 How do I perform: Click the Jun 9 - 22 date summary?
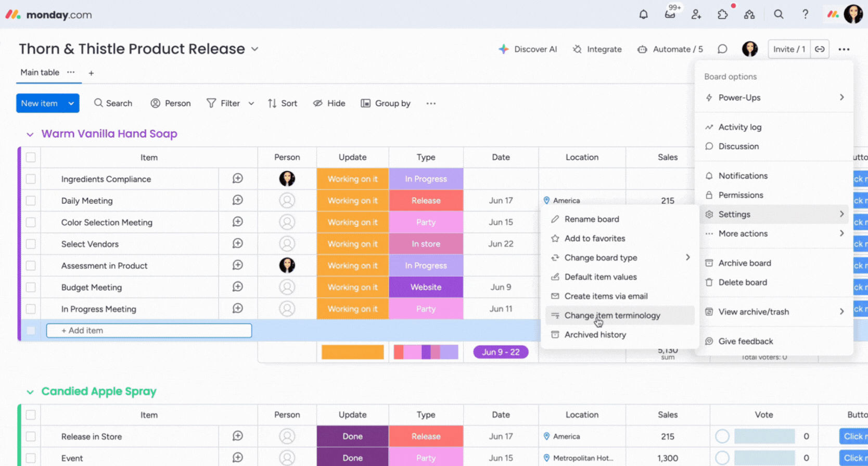pos(501,352)
